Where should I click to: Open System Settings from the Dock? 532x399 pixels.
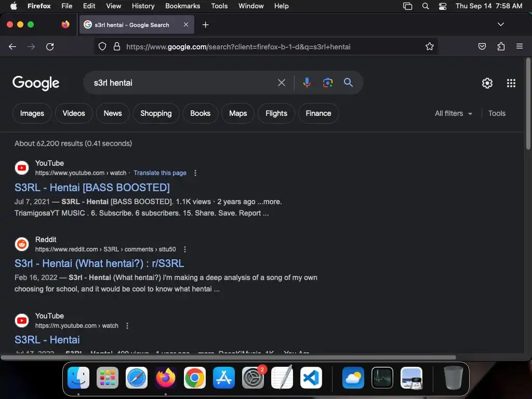253,378
